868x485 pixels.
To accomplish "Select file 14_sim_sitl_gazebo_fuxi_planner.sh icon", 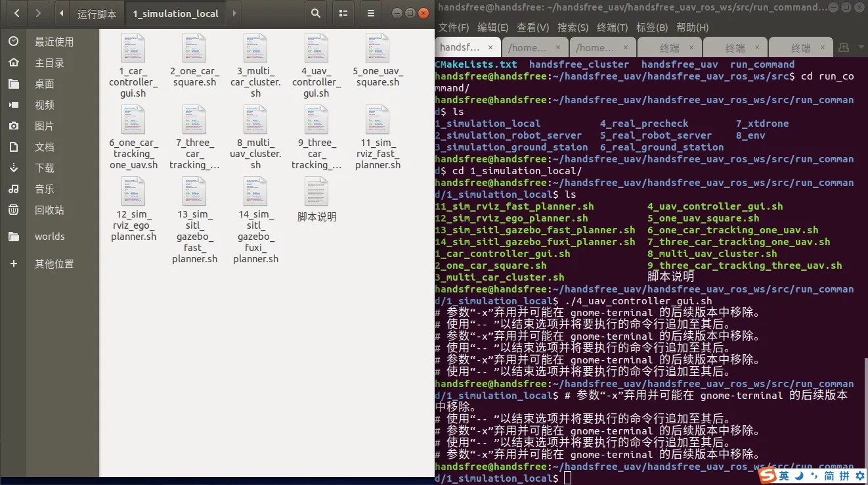I will pyautogui.click(x=255, y=191).
